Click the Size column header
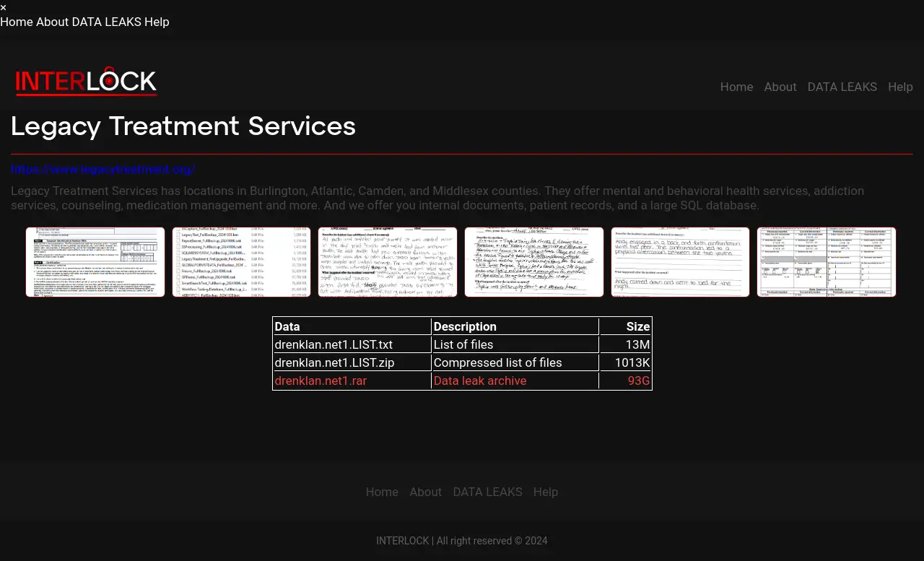Image resolution: width=924 pixels, height=561 pixels. 637,326
